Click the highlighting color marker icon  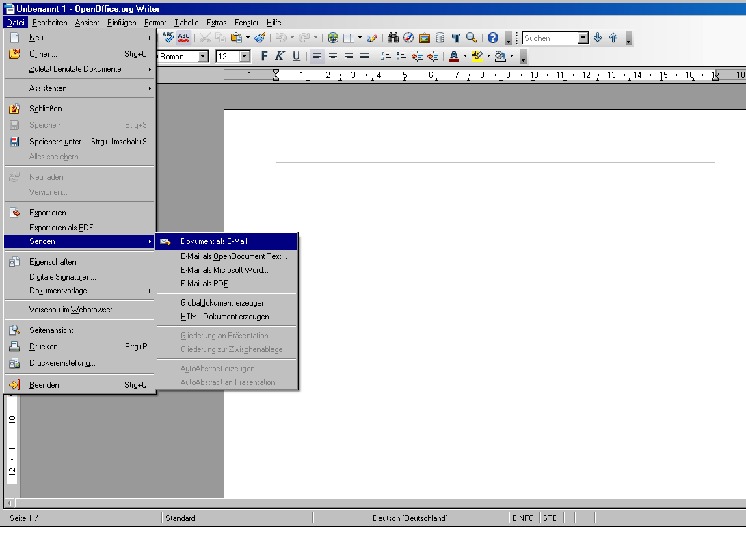477,56
